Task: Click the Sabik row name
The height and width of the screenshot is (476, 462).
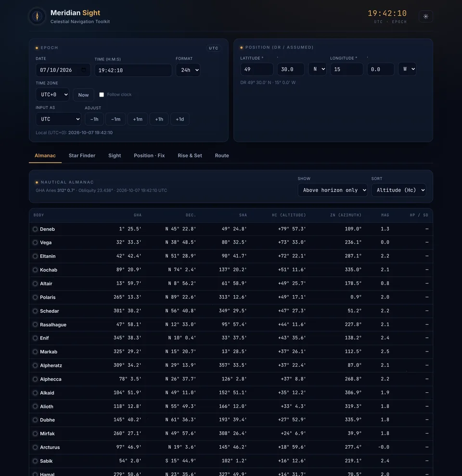Action: pos(46,461)
